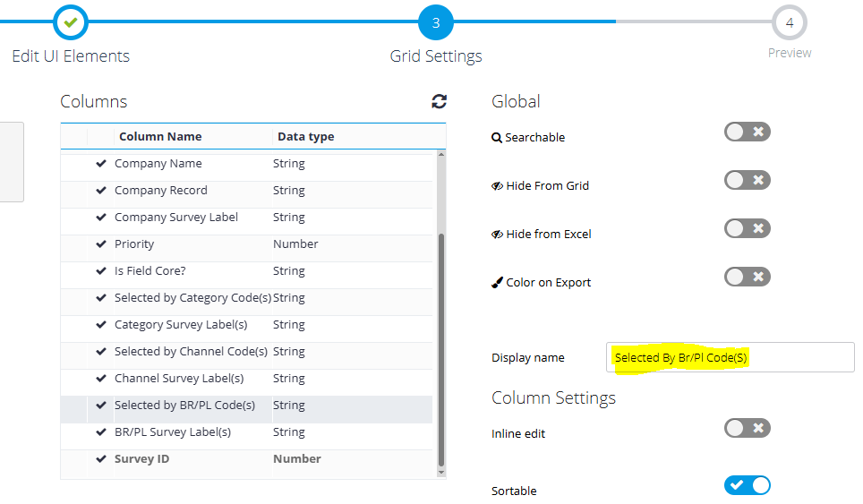Click the magnifier icon beside Searchable

(497, 138)
